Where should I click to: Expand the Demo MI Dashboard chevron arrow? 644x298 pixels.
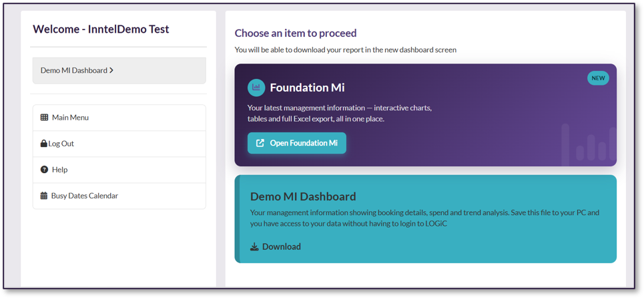point(111,71)
